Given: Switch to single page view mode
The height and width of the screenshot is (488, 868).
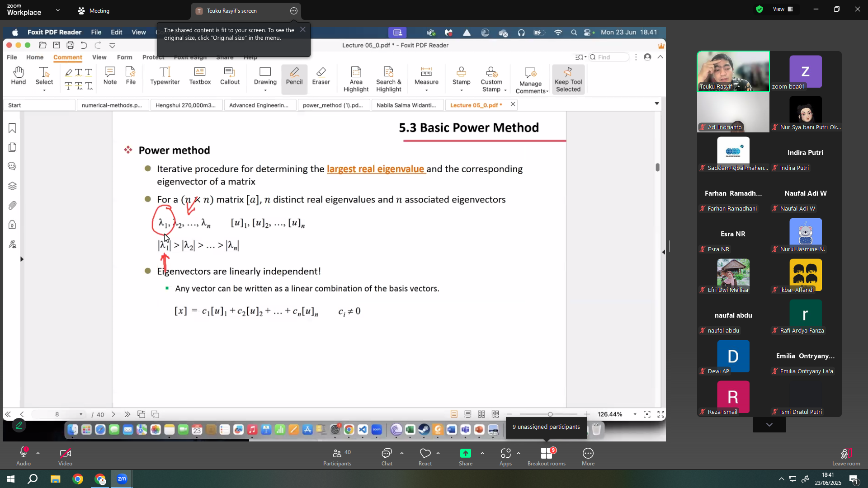Looking at the screenshot, I should coord(454,414).
